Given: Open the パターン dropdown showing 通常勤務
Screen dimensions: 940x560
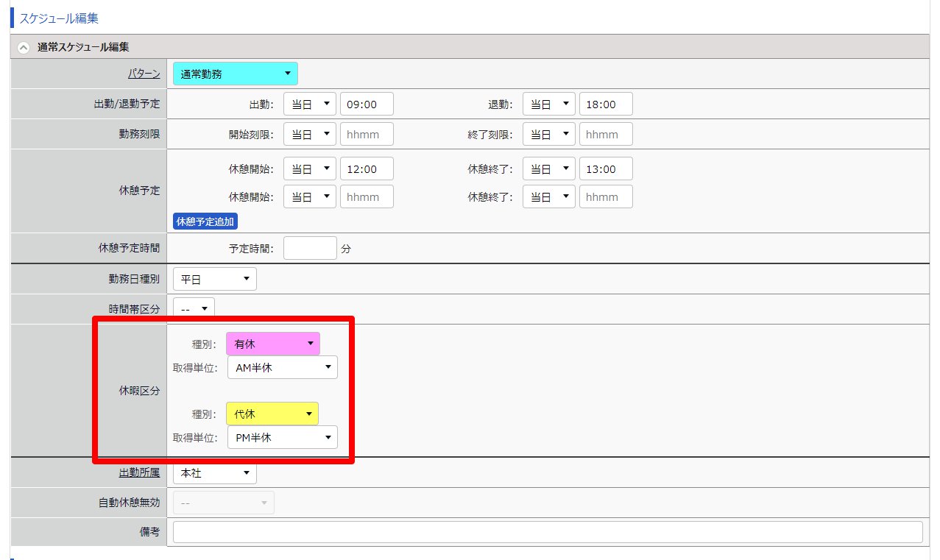Looking at the screenshot, I should 236,74.
